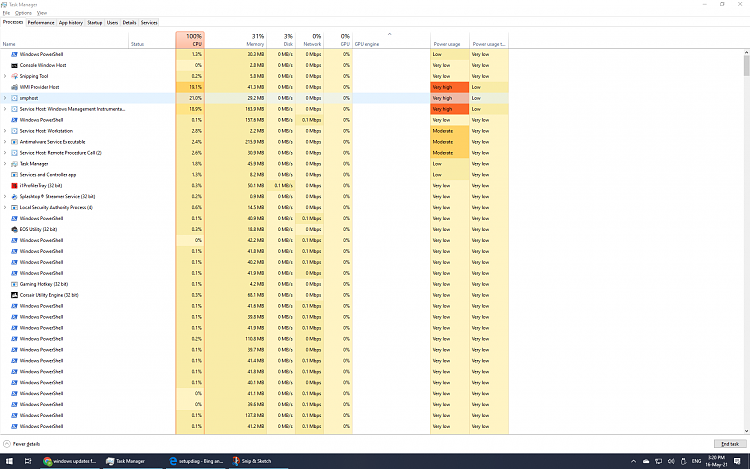This screenshot has width=750, height=469.
Task: Expand the Local Security Authority Process group
Action: (5, 207)
